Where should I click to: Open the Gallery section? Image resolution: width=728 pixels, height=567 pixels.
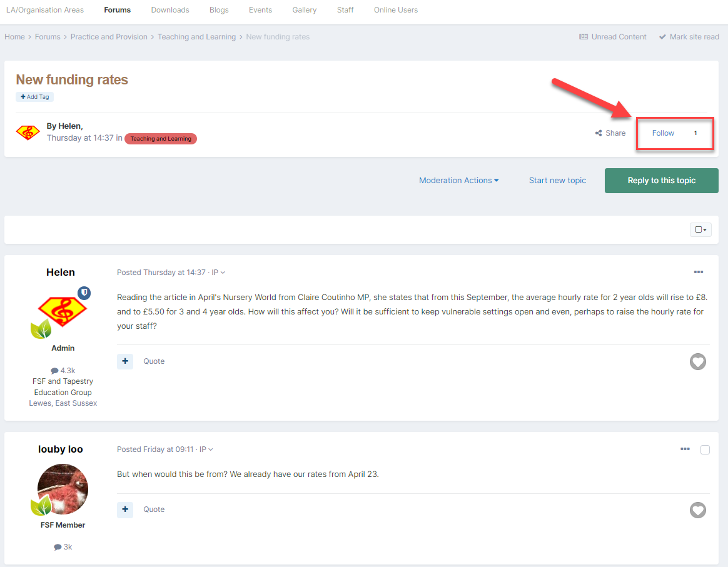[x=305, y=10]
